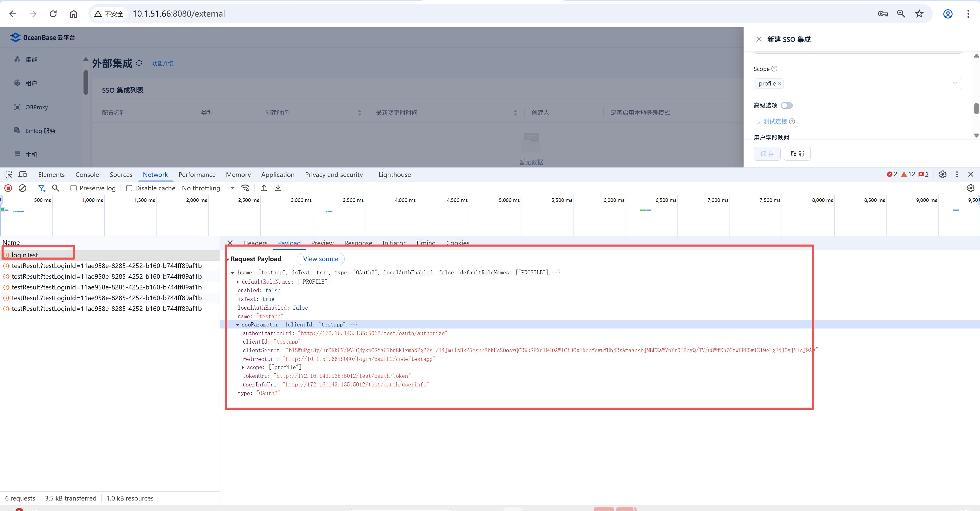Open network search magnifier
The image size is (980, 511).
(x=56, y=188)
